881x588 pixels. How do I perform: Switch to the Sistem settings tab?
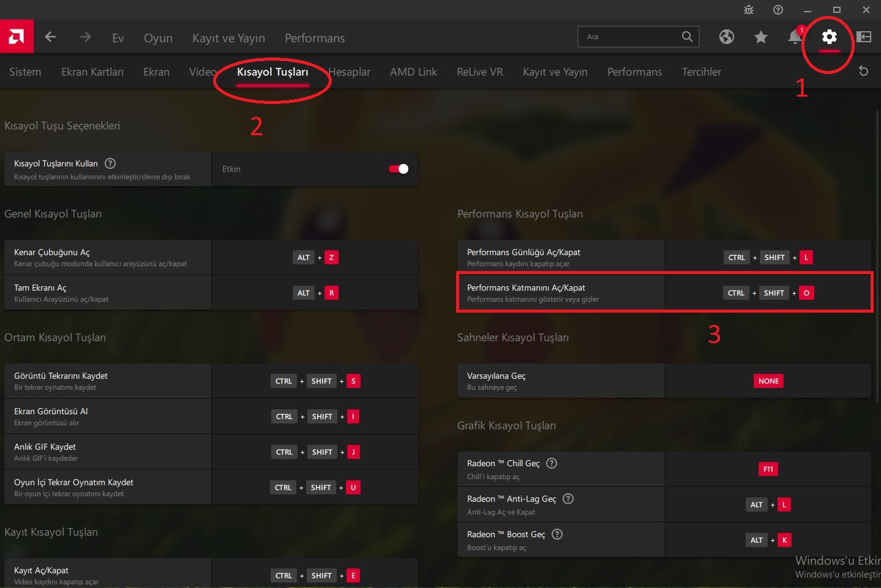pyautogui.click(x=25, y=72)
